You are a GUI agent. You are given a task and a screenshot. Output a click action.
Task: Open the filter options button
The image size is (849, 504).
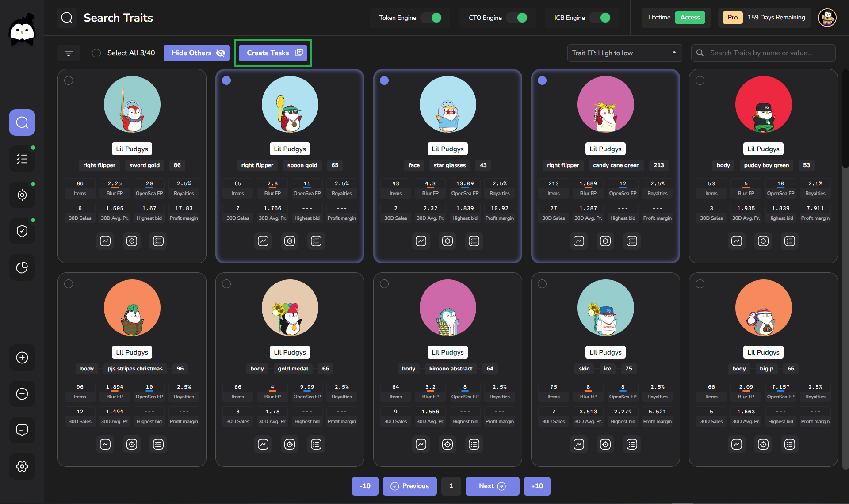click(x=69, y=53)
